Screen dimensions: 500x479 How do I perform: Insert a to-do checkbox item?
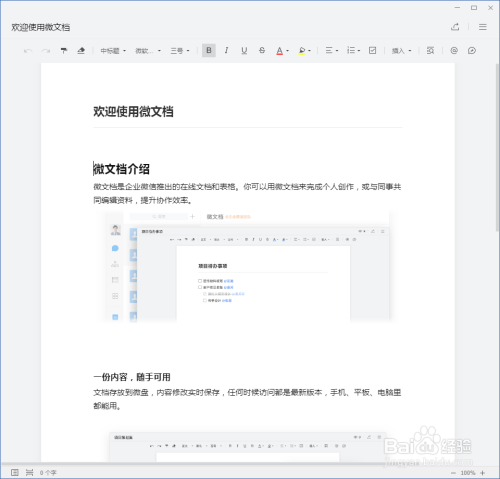click(373, 50)
